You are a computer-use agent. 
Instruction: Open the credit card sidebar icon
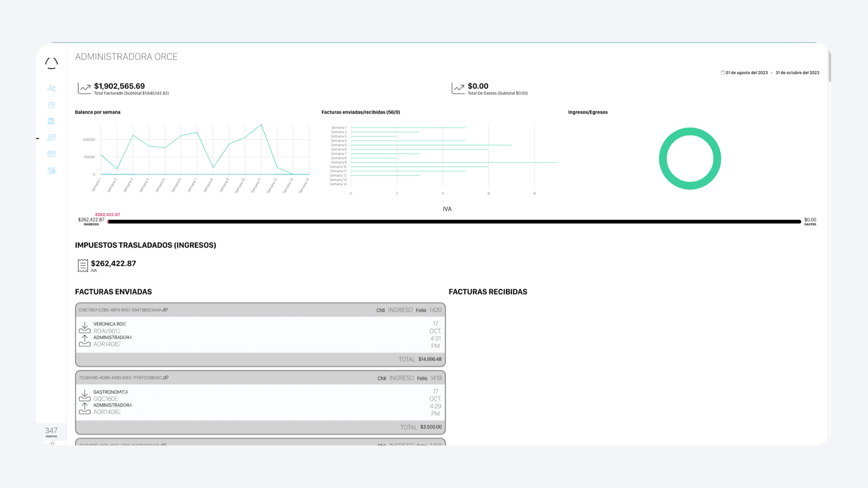52,154
